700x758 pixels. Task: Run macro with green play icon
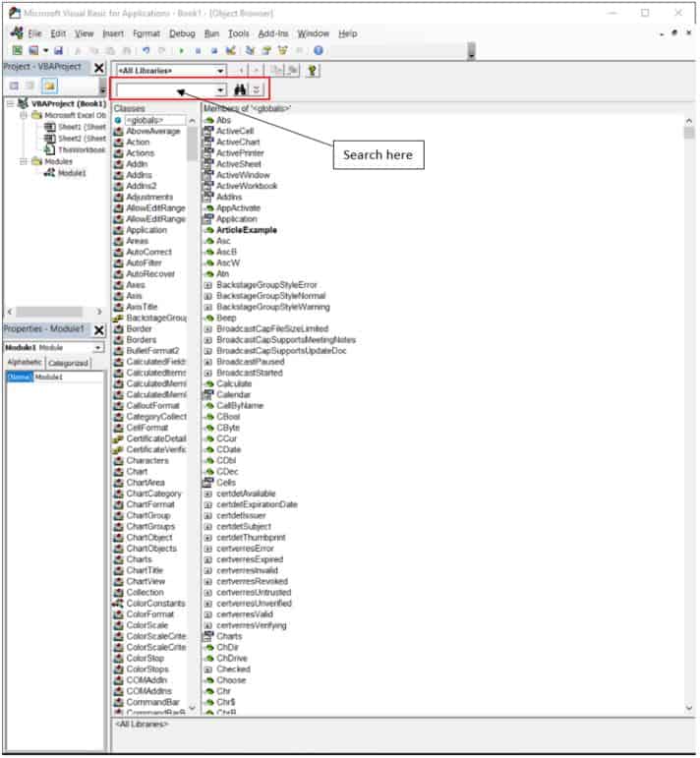pyautogui.click(x=182, y=50)
